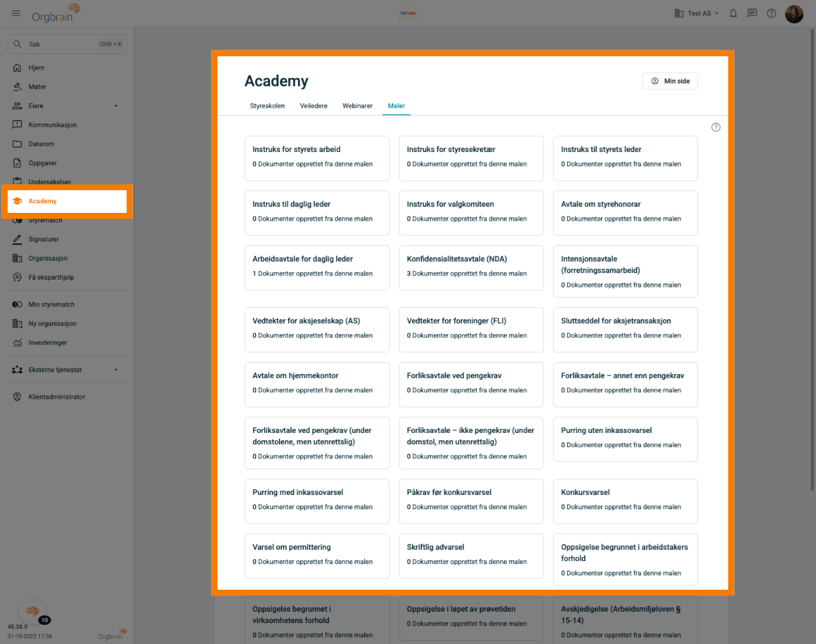
Task: Select the 'Konfidensialitetsavtale (NDA)' card
Action: pos(471,268)
